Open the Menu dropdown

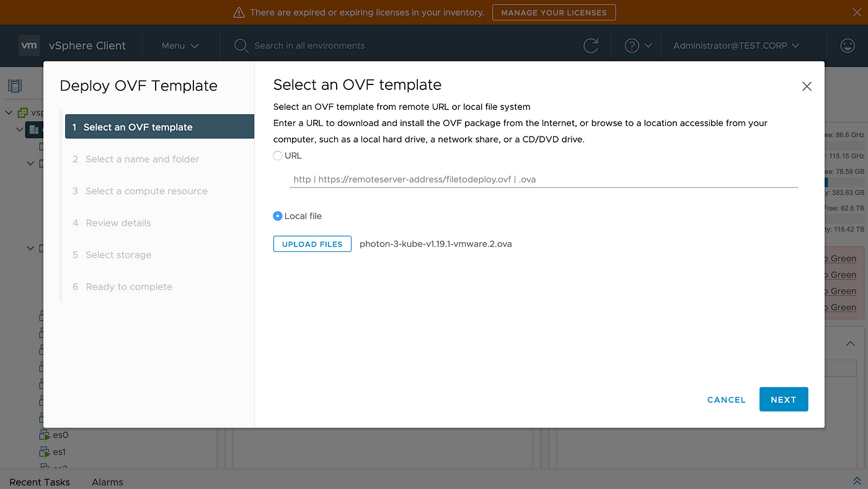point(180,46)
